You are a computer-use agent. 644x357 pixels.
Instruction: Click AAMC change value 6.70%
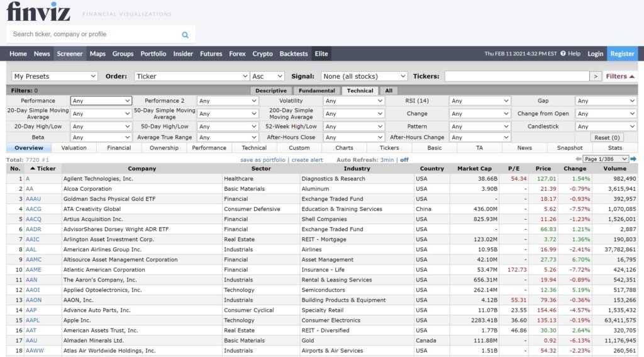click(582, 259)
